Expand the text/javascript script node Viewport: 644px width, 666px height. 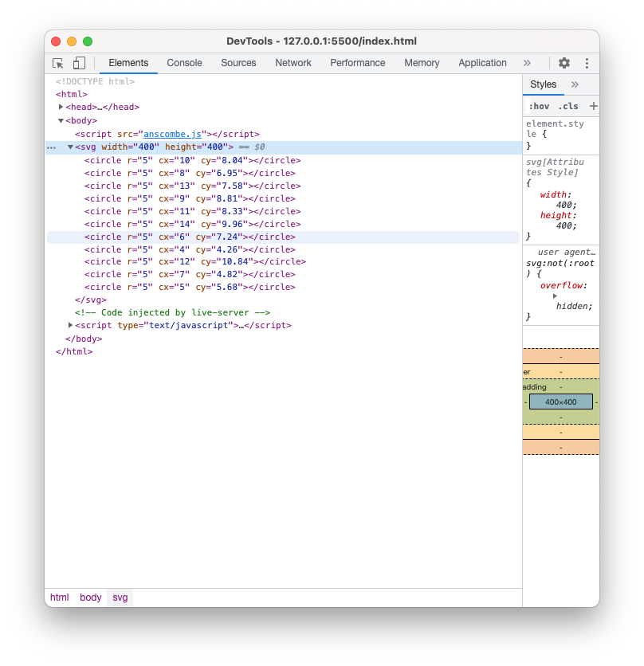tap(71, 325)
